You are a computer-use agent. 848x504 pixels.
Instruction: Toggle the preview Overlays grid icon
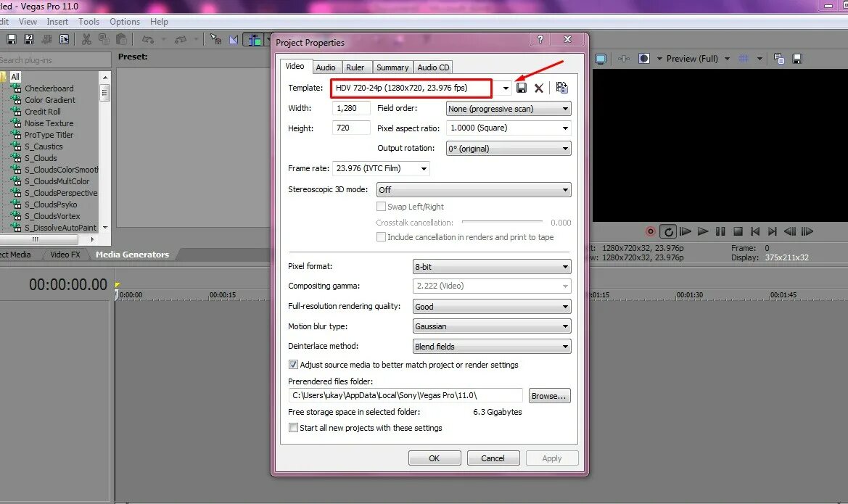coord(744,59)
